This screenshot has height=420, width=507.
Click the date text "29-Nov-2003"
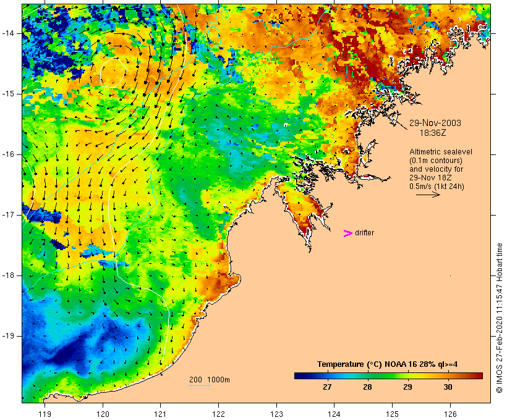click(x=435, y=123)
